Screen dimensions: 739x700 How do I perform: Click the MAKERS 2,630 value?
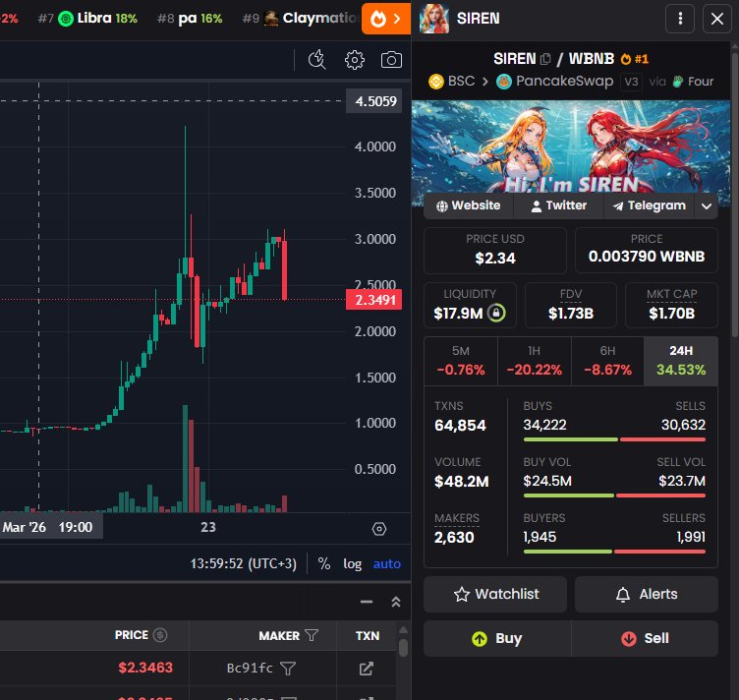click(x=454, y=538)
